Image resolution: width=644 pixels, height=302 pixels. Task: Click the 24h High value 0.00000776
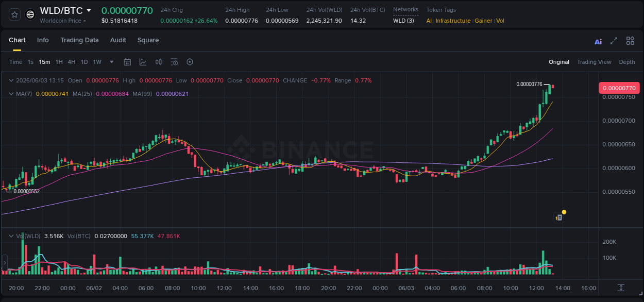242,21
